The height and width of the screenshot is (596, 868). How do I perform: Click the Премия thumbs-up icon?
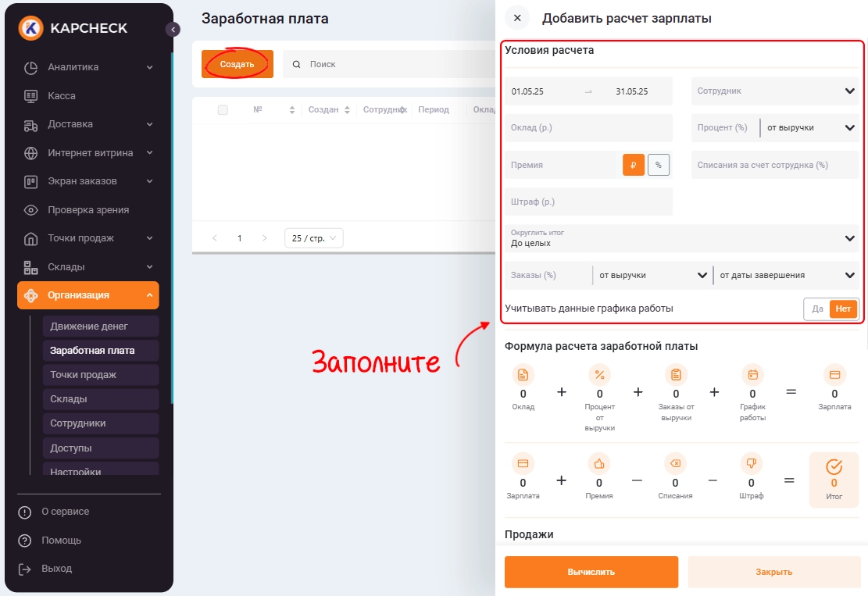[599, 464]
